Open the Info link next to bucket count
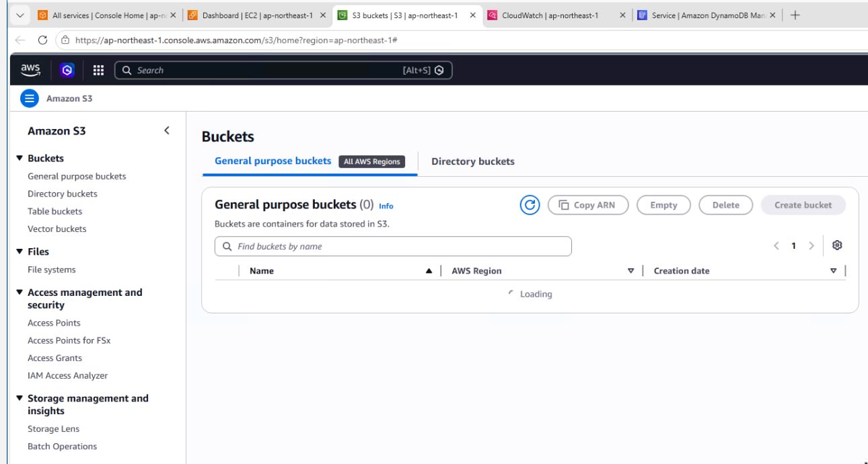The width and height of the screenshot is (868, 464). (x=386, y=206)
